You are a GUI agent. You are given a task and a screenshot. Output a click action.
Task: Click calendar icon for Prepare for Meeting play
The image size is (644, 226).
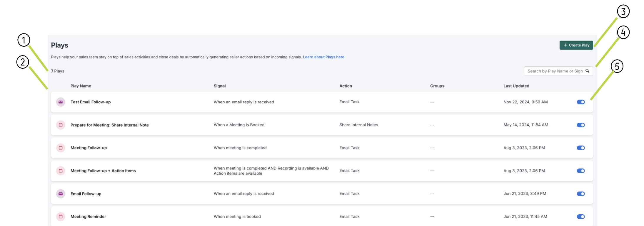pyautogui.click(x=61, y=125)
